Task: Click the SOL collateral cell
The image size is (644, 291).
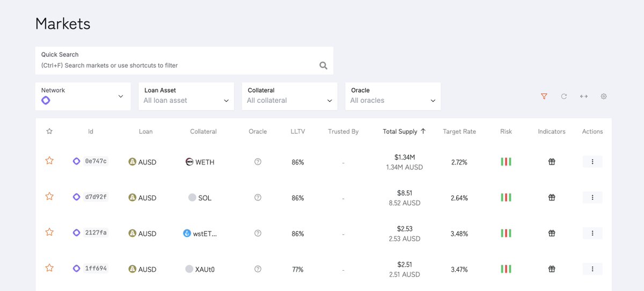Action: pyautogui.click(x=200, y=198)
